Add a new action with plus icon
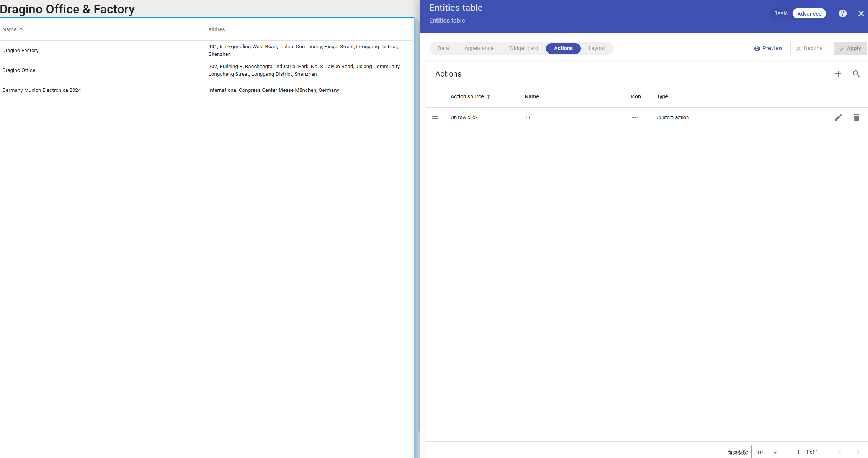868x458 pixels. (x=838, y=74)
